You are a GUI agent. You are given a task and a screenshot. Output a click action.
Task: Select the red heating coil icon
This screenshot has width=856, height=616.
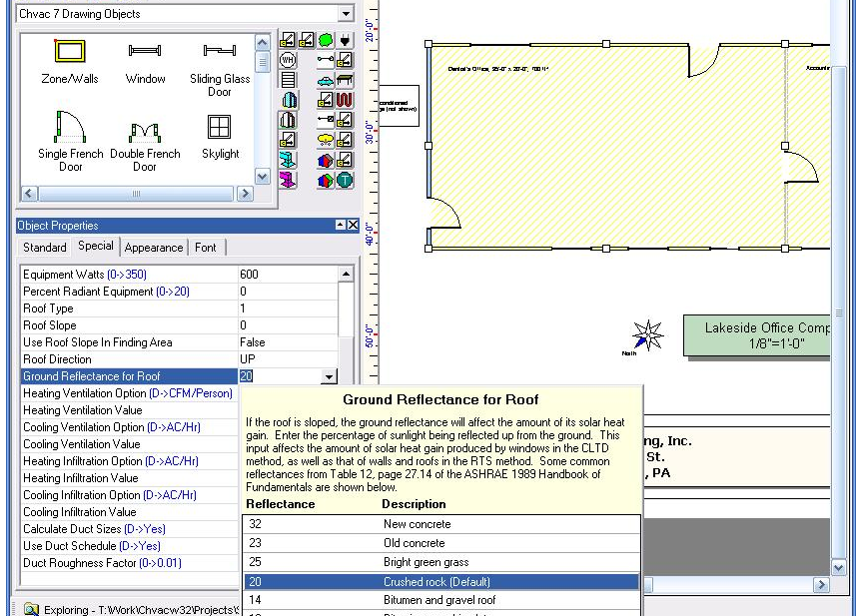345,100
